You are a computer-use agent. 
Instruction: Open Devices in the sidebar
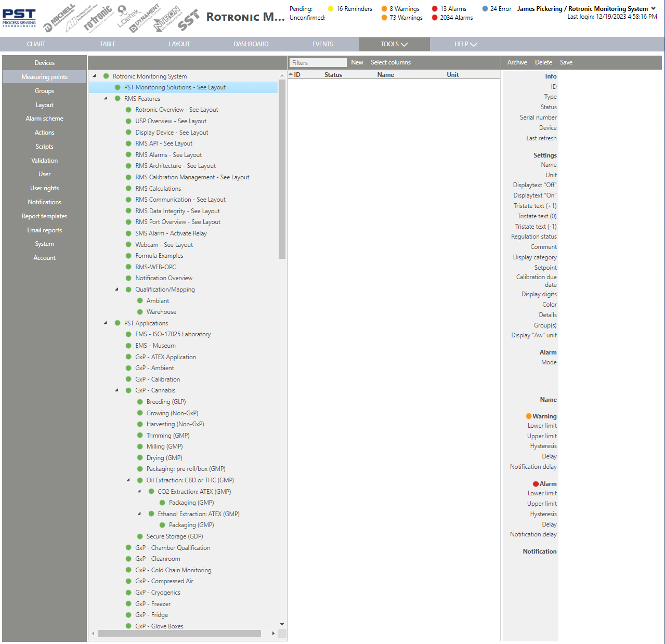pyautogui.click(x=45, y=63)
